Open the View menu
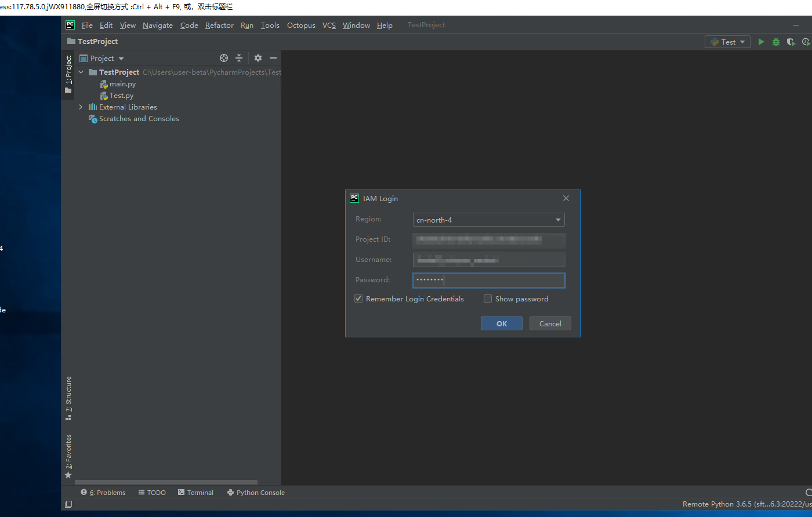 click(x=128, y=25)
